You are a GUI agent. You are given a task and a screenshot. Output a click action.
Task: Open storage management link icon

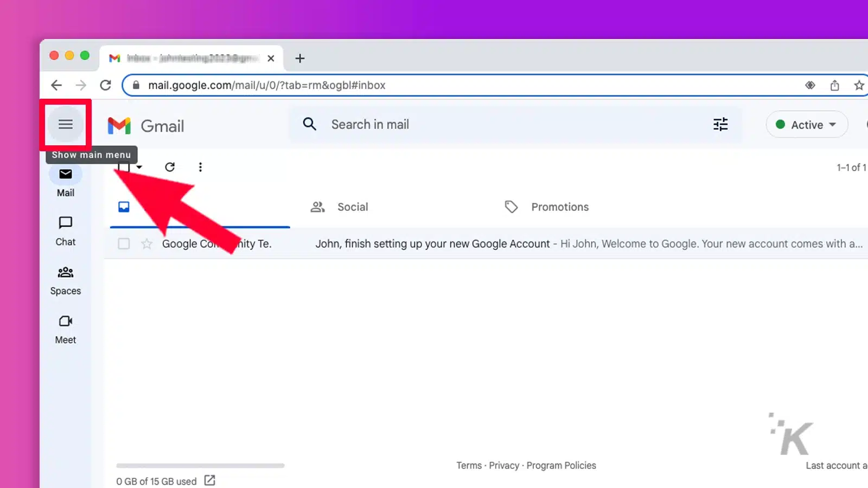pyautogui.click(x=209, y=480)
